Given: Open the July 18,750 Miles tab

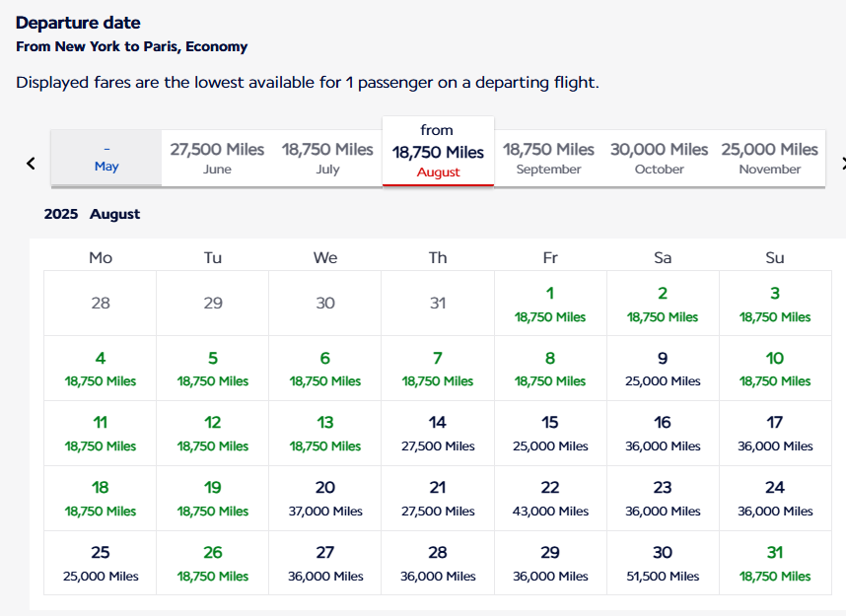Looking at the screenshot, I should tap(327, 158).
